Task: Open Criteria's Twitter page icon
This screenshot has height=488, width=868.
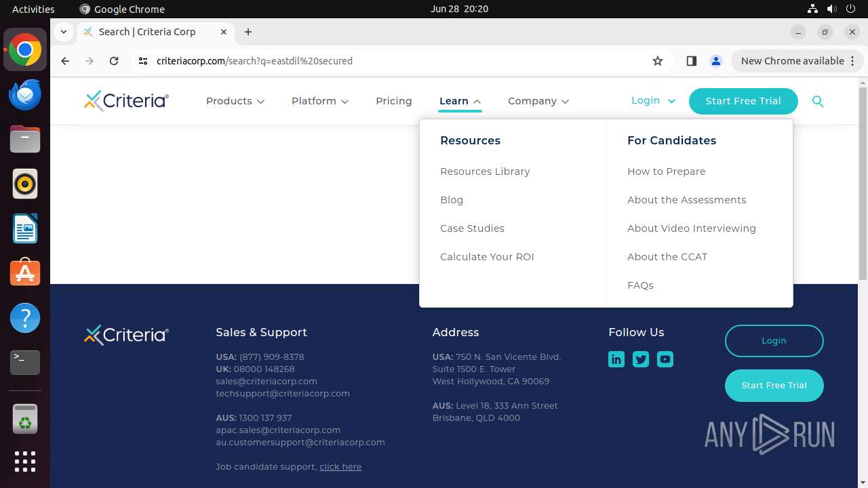Action: pos(641,359)
